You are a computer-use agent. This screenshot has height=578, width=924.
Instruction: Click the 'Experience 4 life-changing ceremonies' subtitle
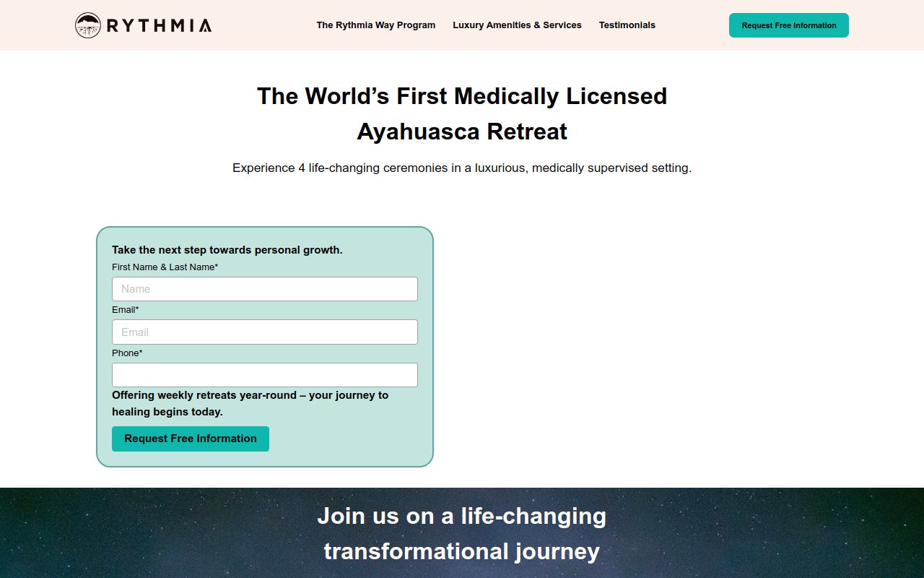(x=462, y=168)
